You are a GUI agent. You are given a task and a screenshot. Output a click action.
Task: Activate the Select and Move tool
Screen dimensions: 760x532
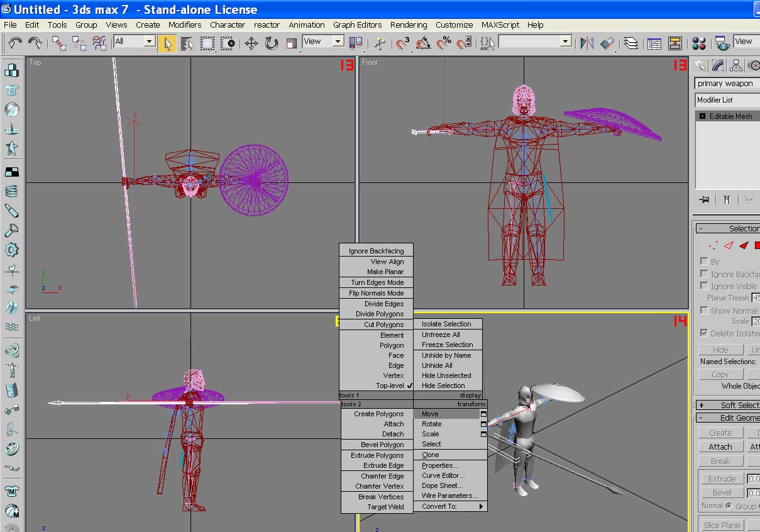[x=251, y=43]
